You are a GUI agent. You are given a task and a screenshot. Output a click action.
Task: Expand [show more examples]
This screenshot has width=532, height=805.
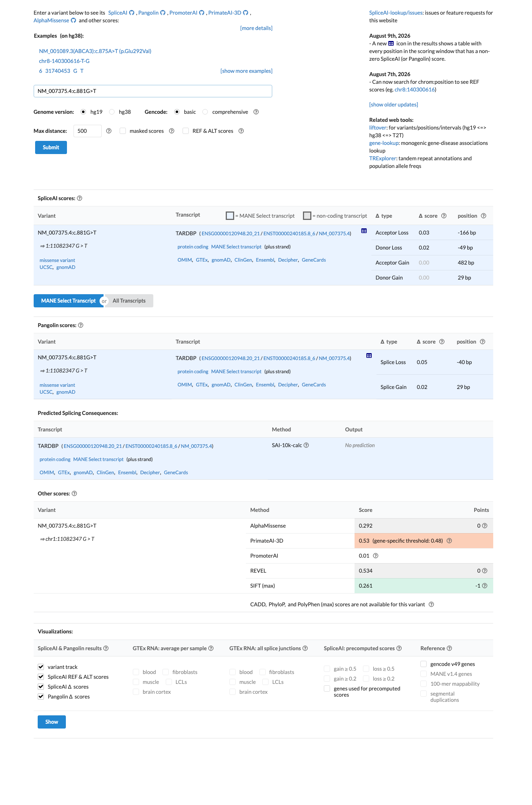pyautogui.click(x=246, y=71)
